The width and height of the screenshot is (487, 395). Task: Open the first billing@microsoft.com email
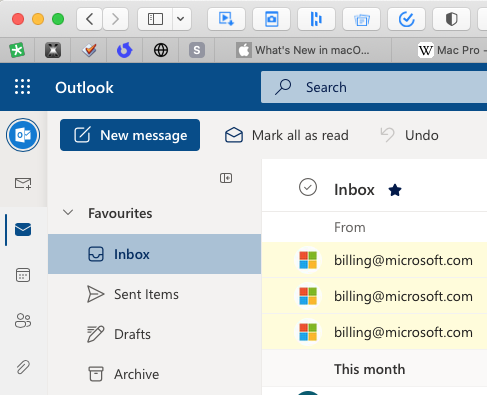[374, 260]
